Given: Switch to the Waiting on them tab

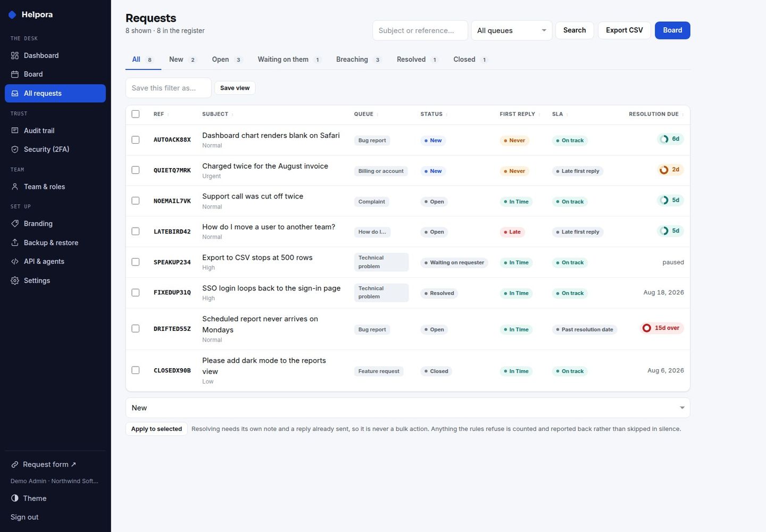Looking at the screenshot, I should coord(289,60).
